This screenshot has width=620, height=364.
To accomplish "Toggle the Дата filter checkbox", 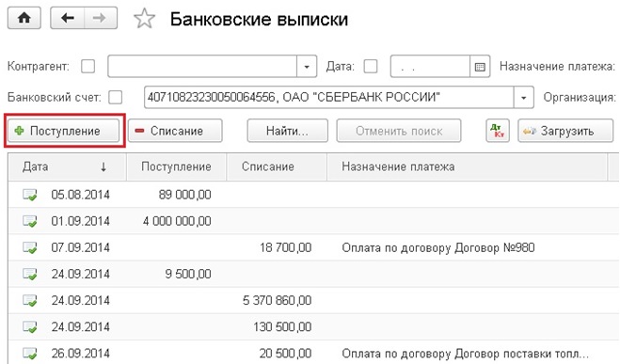I will (371, 66).
